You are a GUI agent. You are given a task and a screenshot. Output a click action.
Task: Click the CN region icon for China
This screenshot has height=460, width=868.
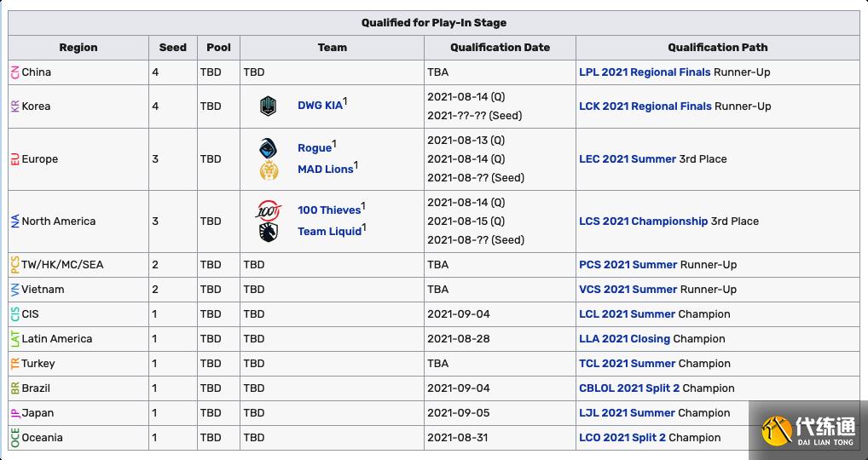click(x=15, y=72)
